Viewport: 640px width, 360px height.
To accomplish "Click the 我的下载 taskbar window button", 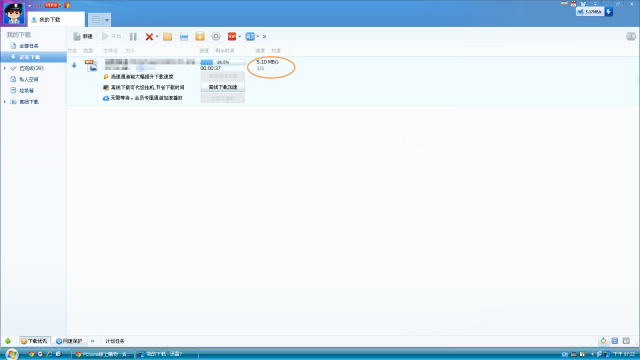I will (x=167, y=354).
